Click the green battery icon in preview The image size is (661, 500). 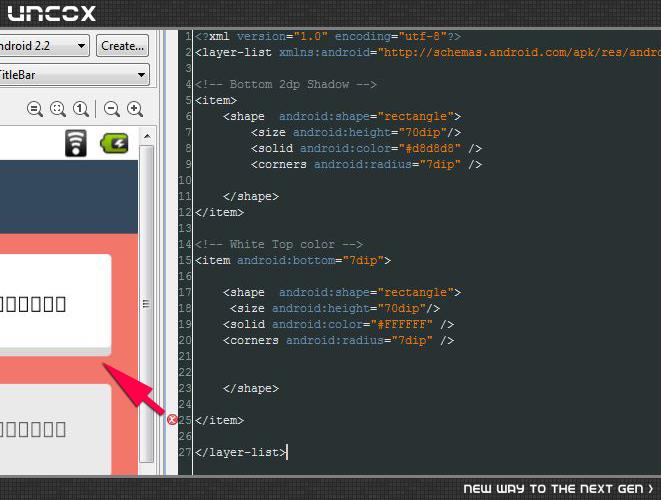114,143
